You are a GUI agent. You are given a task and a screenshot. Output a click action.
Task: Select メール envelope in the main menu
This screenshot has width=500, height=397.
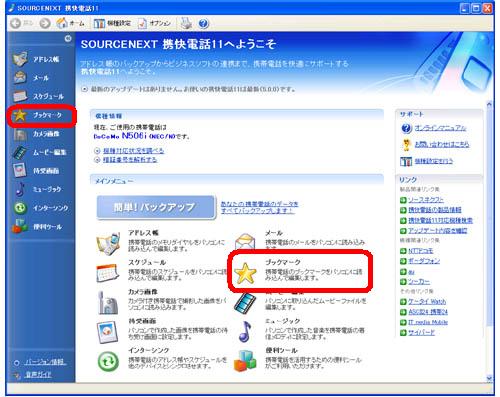point(245,241)
